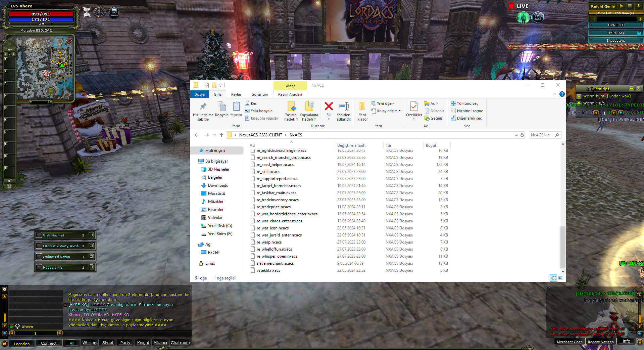Switch to the Paylaş ribbon tab

(236, 94)
